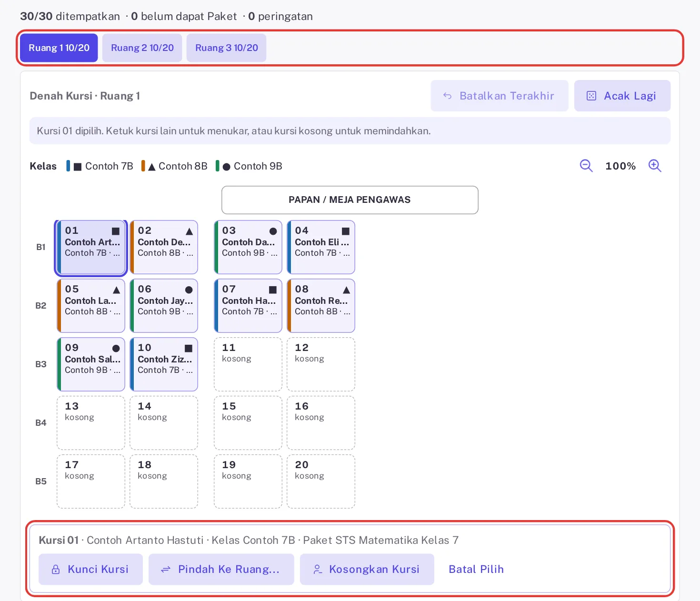Choose seat 07 Contoh Ha...
Image resolution: width=700 pixels, height=601 pixels.
pos(248,306)
